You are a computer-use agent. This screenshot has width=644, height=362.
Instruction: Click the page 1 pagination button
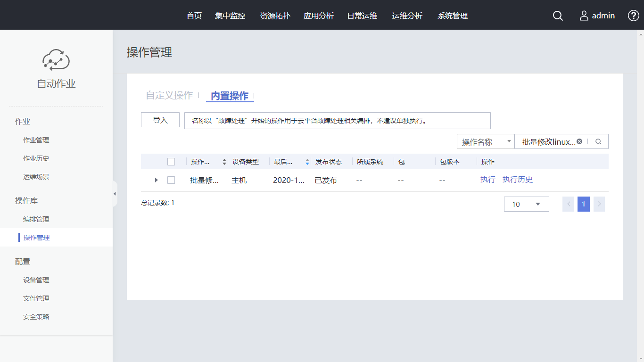583,204
